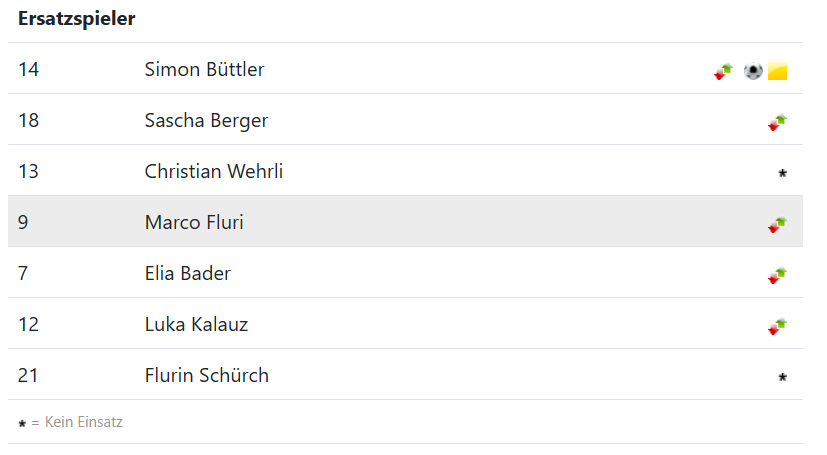Screen dimensions: 827x455
Task: Select the name Elia Bader
Action: (188, 273)
